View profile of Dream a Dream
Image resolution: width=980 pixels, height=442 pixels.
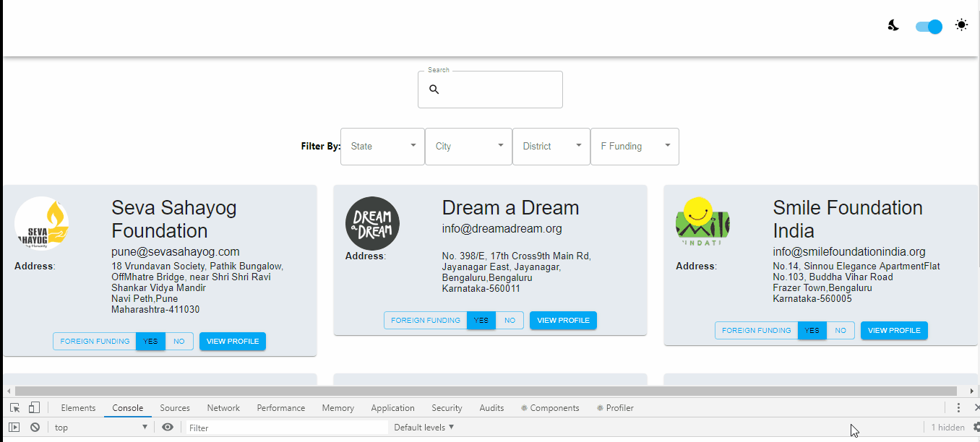point(563,321)
